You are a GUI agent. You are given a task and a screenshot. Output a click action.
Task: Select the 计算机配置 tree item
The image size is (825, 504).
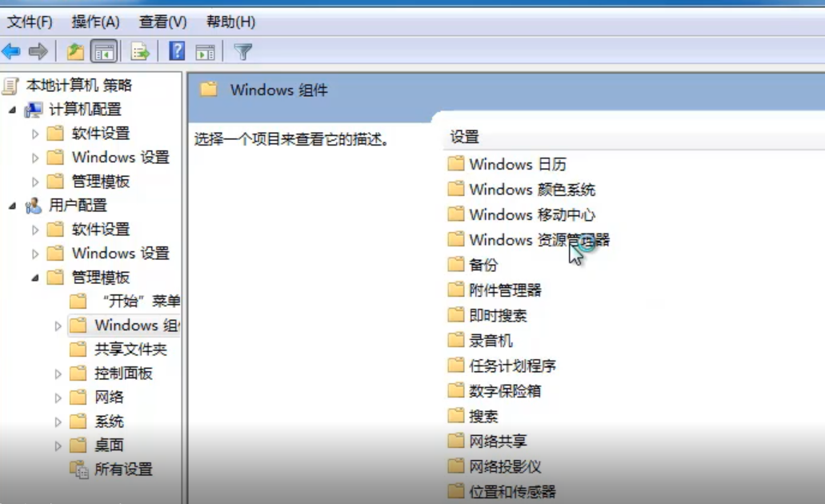point(85,110)
